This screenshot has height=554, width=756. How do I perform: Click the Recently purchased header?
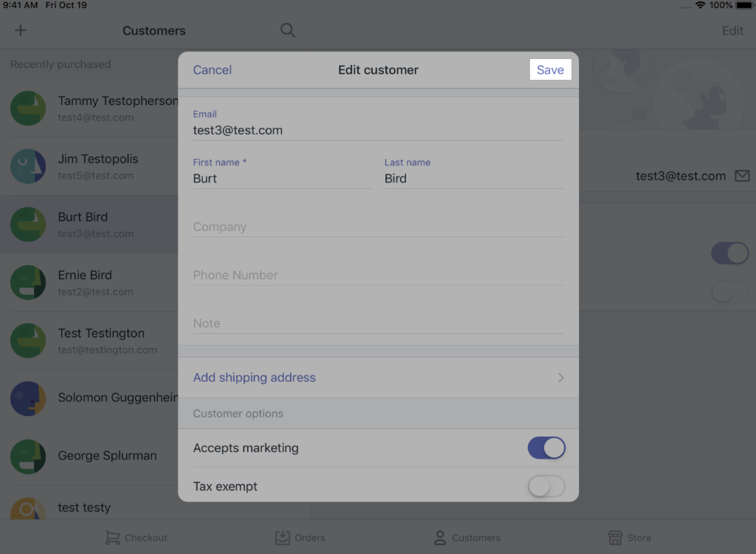[61, 64]
